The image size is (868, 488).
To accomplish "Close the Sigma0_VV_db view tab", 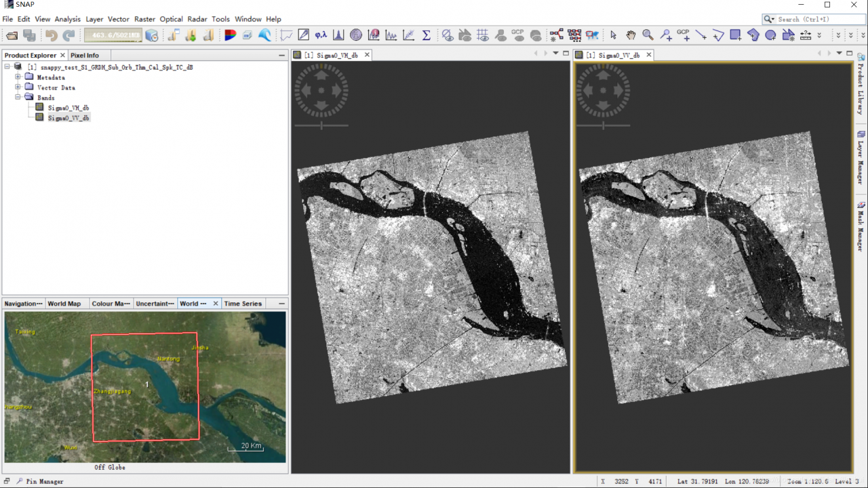I will 649,55.
